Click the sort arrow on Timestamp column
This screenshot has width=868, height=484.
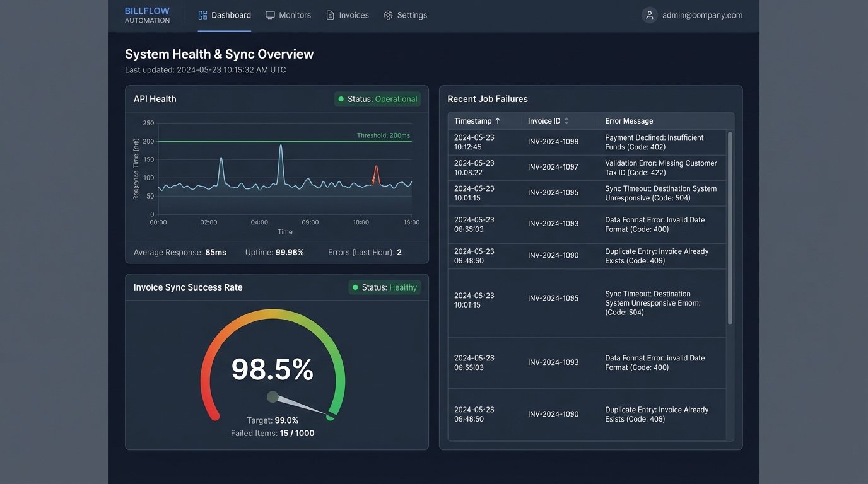[x=497, y=120]
